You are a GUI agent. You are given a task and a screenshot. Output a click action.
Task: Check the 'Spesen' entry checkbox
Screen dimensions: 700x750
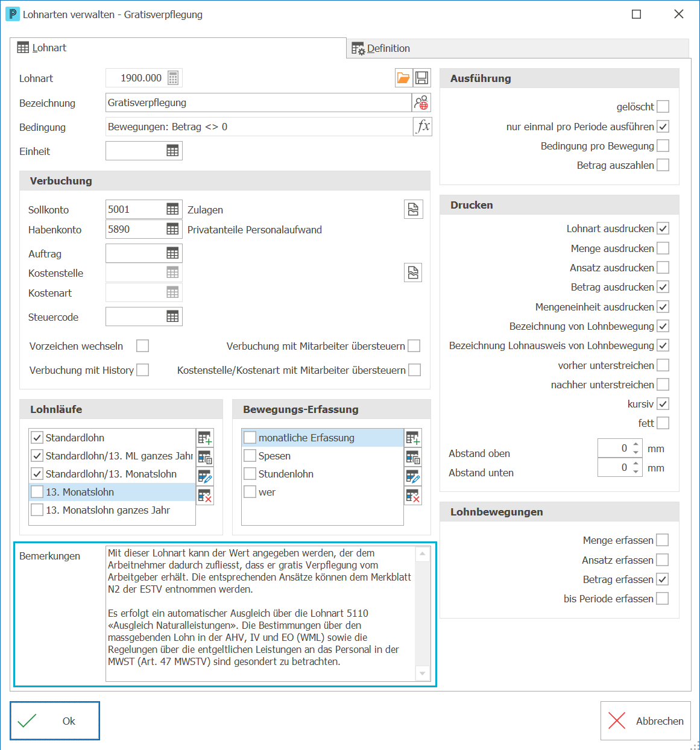[x=250, y=456]
